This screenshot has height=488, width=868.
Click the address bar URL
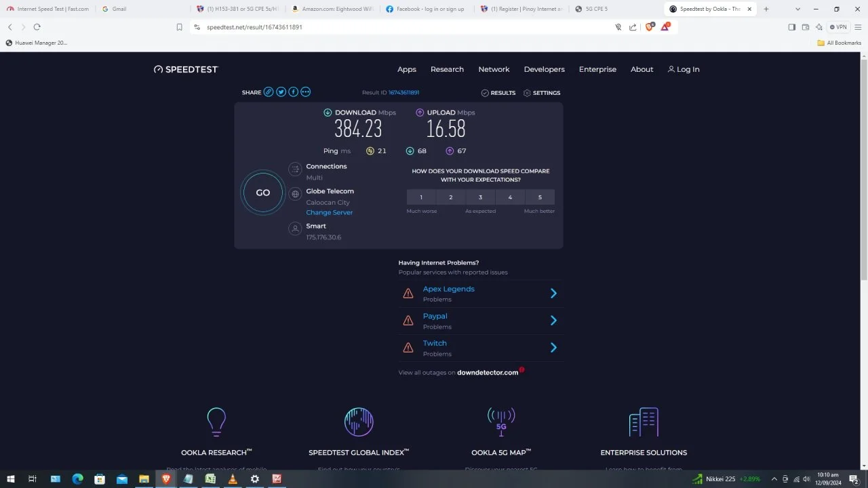(254, 27)
